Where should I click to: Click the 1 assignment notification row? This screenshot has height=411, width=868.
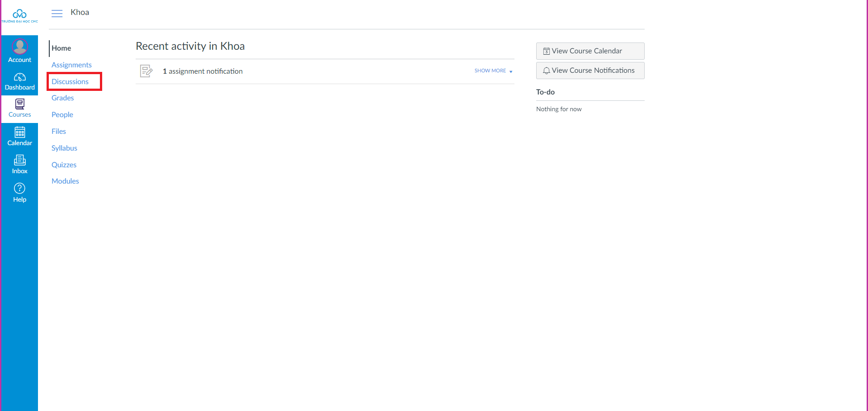pyautogui.click(x=203, y=71)
